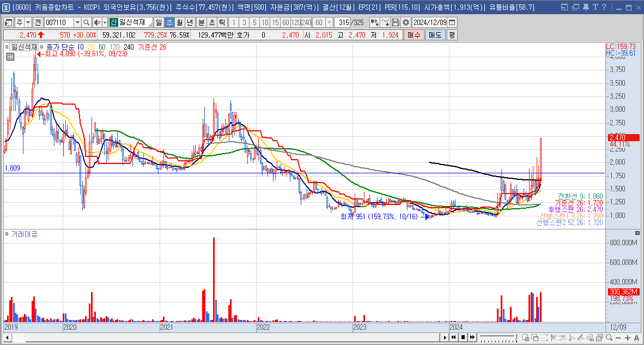Click the 거래대금 volume panel label
644x345 pixels.
[24, 234]
